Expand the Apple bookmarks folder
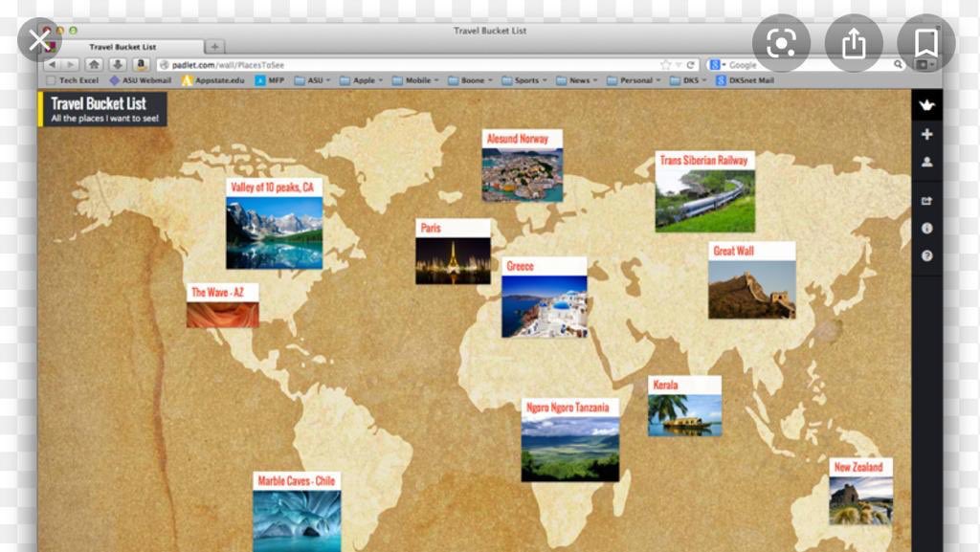Image resolution: width=980 pixels, height=552 pixels. coord(361,80)
